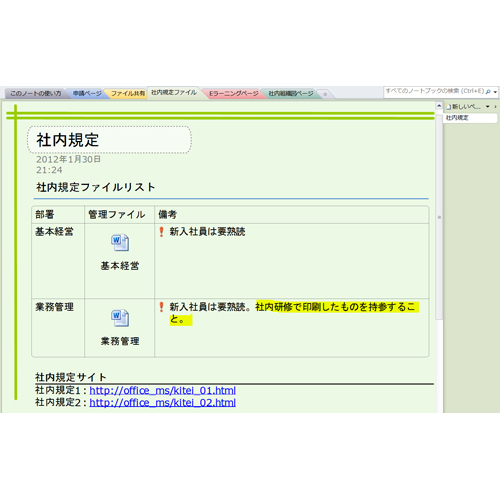Click the page time 21:24
The height and width of the screenshot is (500, 500).
[49, 170]
